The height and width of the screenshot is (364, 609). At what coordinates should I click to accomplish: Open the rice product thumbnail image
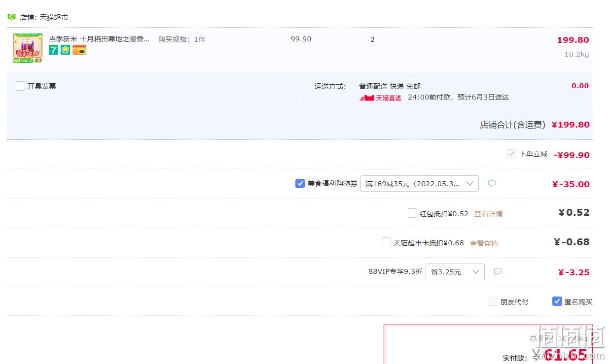pyautogui.click(x=27, y=48)
